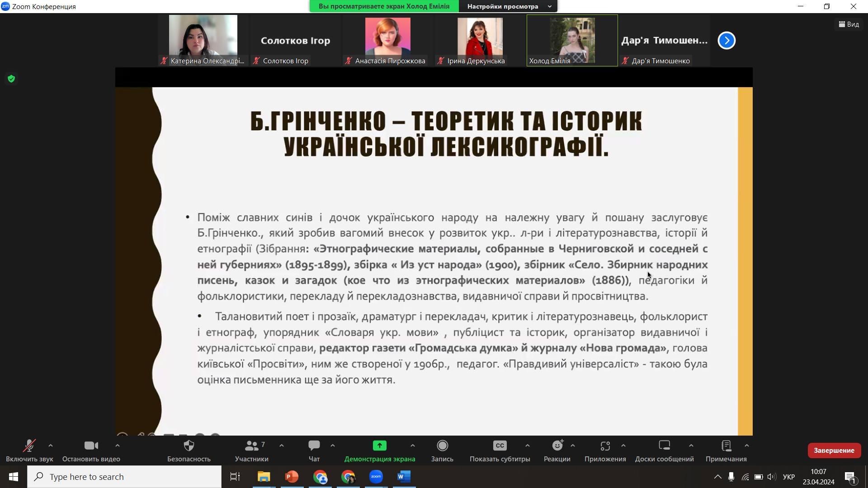This screenshot has width=868, height=488.
Task: Open Реакции smiley icon
Action: pos(557,446)
